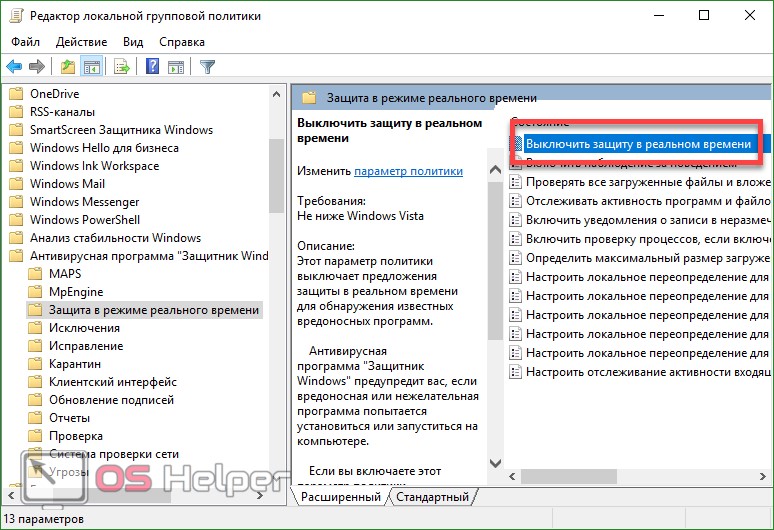774x530 pixels.
Task: Open help with the question mark icon
Action: point(153,67)
